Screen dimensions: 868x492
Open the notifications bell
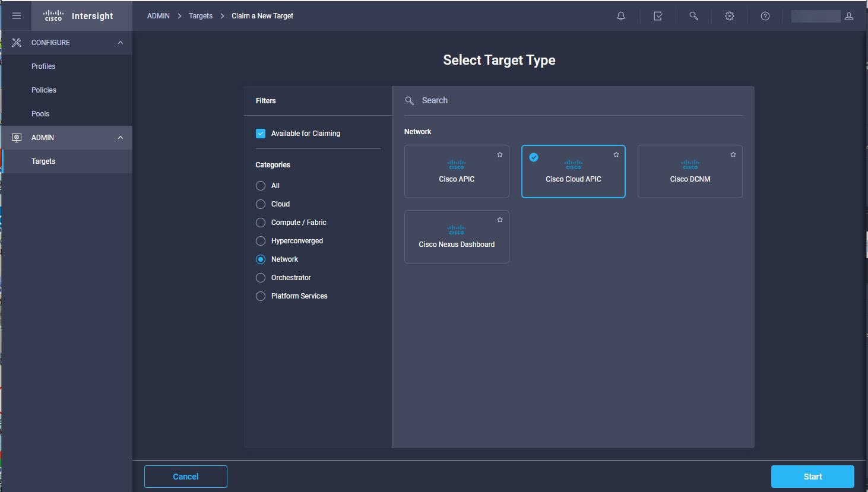[621, 16]
